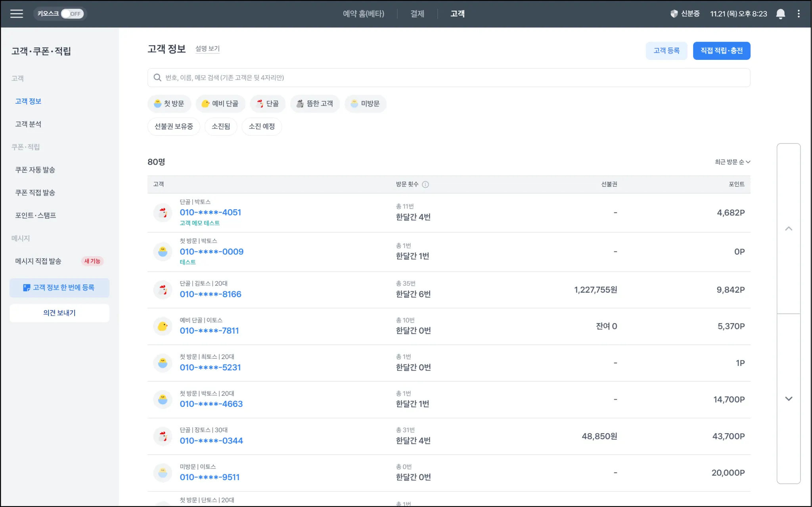812x507 pixels.
Task: Click the customer search input field
Action: pyautogui.click(x=448, y=78)
